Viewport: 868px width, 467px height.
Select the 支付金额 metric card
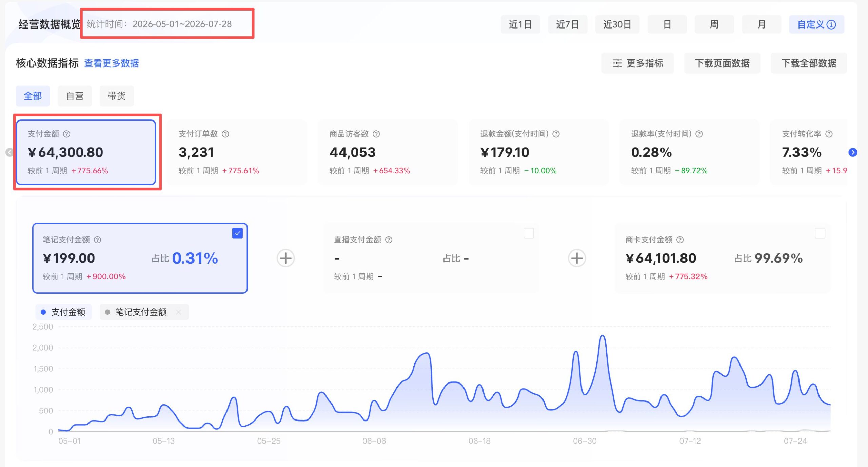pyautogui.click(x=86, y=152)
